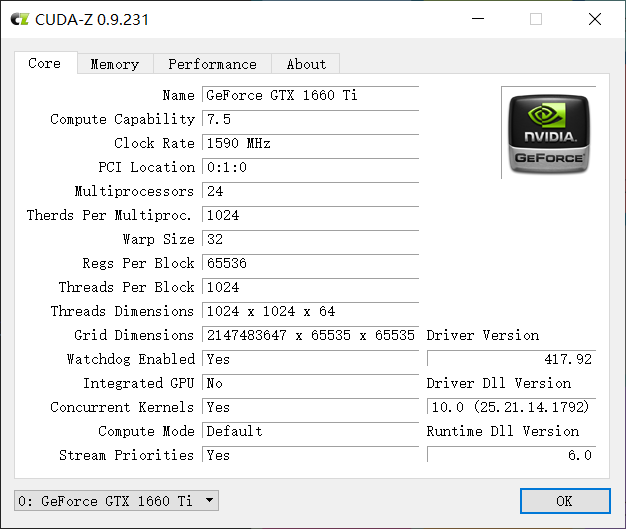Click the Compute Mode value Default
Viewport: 626px width, 529px height.
click(310, 430)
